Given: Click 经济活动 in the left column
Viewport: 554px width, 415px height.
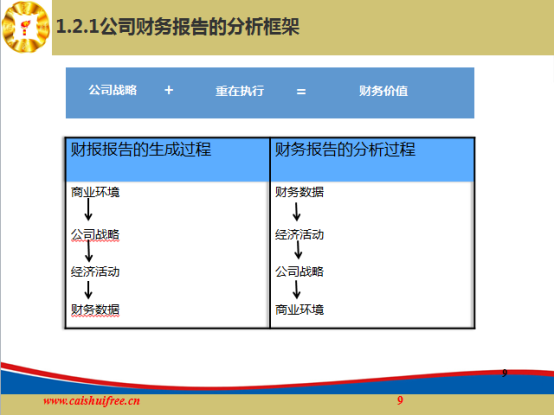Looking at the screenshot, I should pyautogui.click(x=95, y=272).
